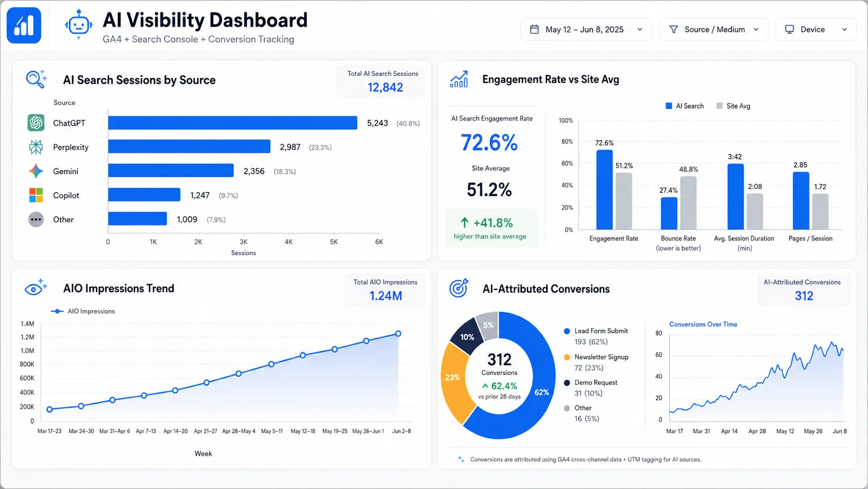Open the Source / Medium filter dropdown
Screen dimensions: 868x489
point(714,29)
